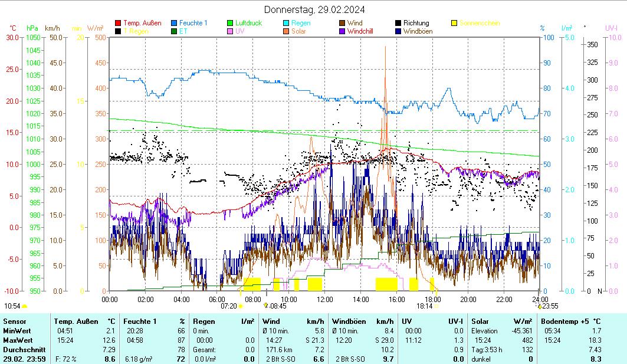Click the Windböen column header in the table
This screenshot has width=627, height=364.
click(x=349, y=321)
